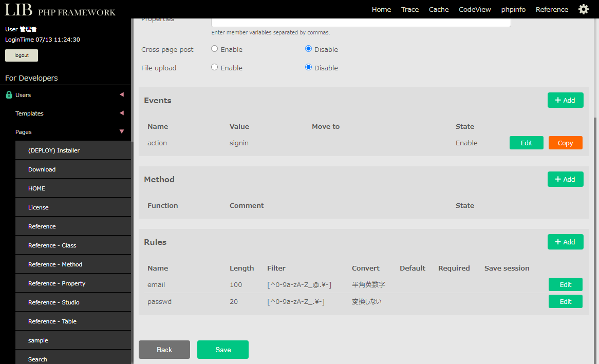This screenshot has width=599, height=364.
Task: Open the settings gear icon
Action: [x=583, y=9]
